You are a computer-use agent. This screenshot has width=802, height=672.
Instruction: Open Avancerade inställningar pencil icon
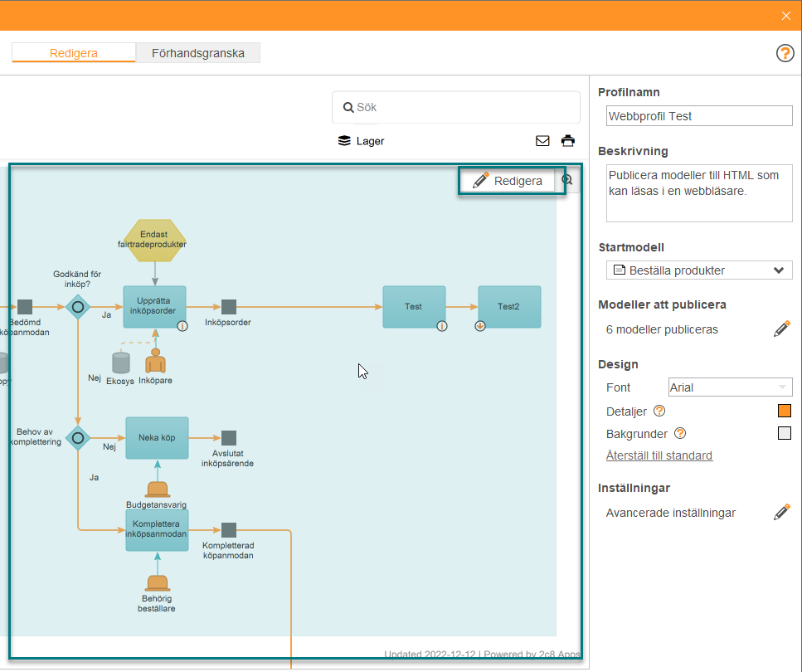(781, 512)
